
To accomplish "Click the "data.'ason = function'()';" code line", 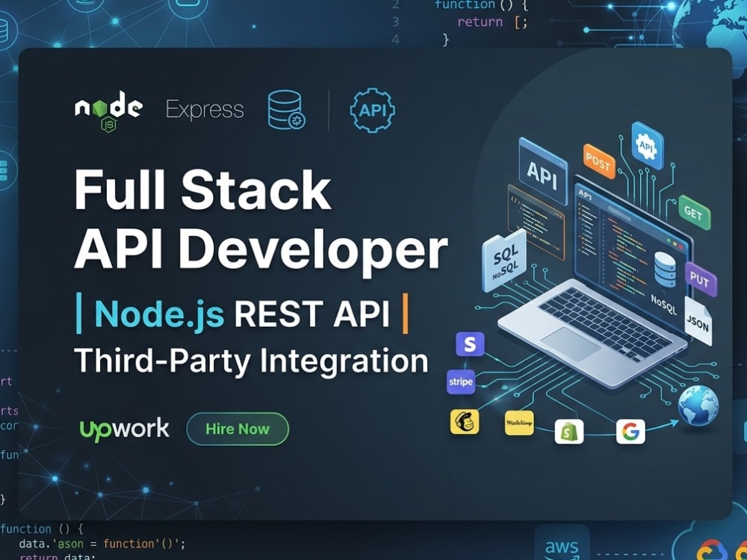I will tap(102, 544).
